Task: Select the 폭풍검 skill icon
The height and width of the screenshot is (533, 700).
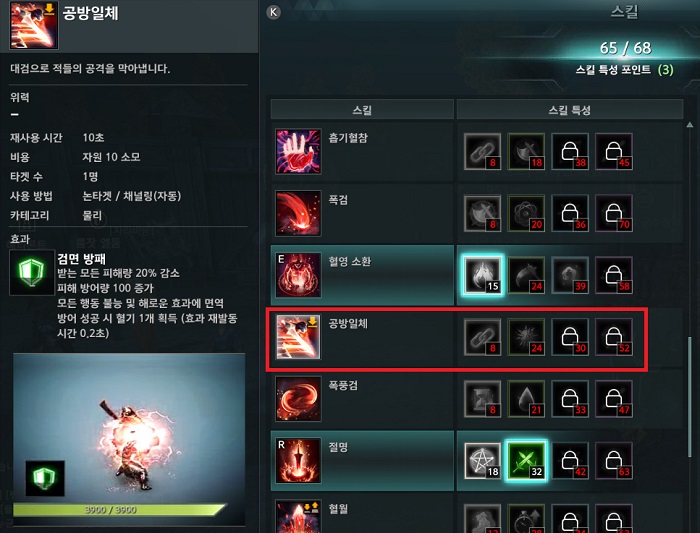Action: click(298, 399)
